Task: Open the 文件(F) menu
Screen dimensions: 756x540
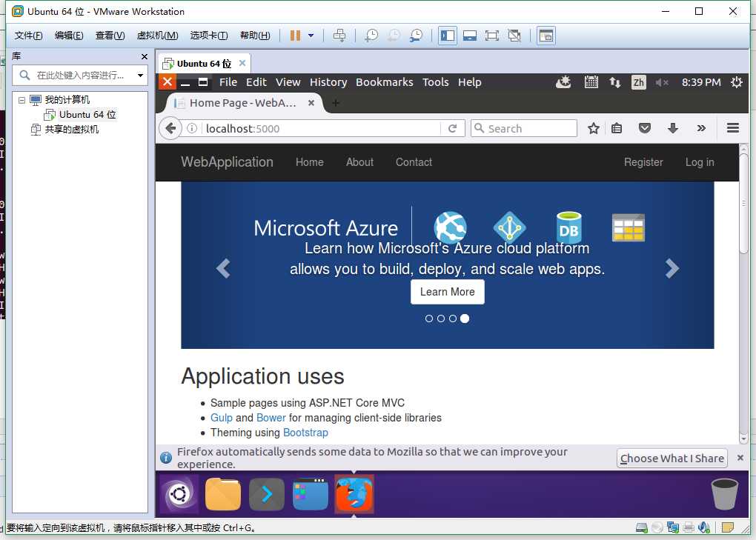Action: tap(28, 35)
